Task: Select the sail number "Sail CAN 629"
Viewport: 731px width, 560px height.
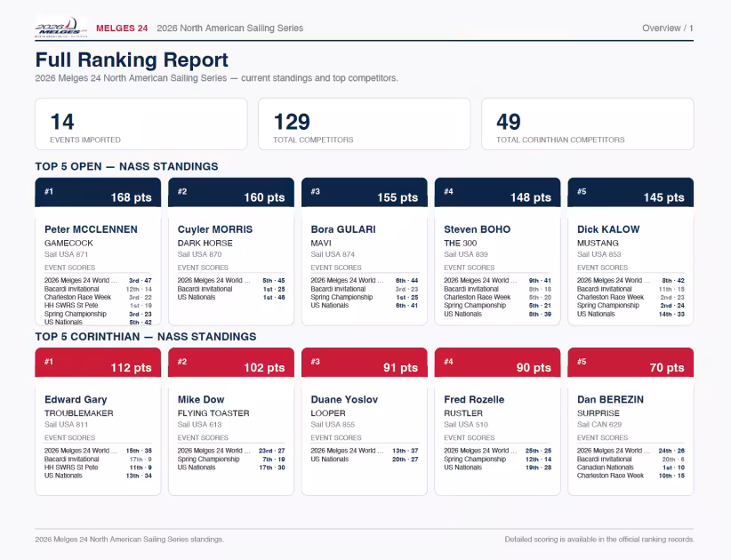Action: pyautogui.click(x=599, y=424)
